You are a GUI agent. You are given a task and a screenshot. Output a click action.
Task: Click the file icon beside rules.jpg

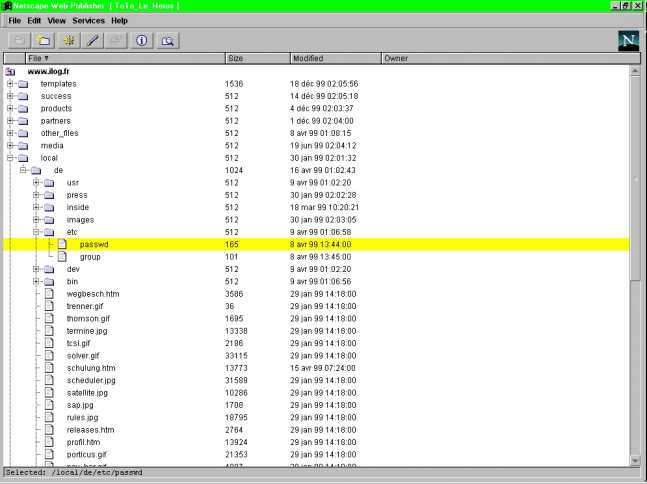tap(49, 417)
